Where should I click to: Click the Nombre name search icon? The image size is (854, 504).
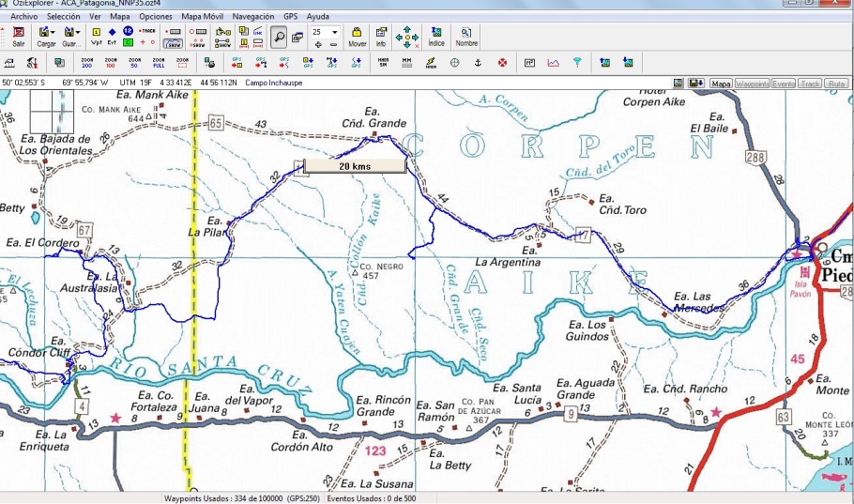tap(466, 37)
